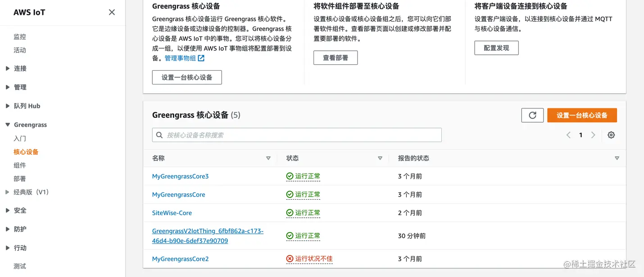Click the 运行状况不佳 status for MyGreengrassCore2
This screenshot has width=644, height=277.
click(314, 259)
